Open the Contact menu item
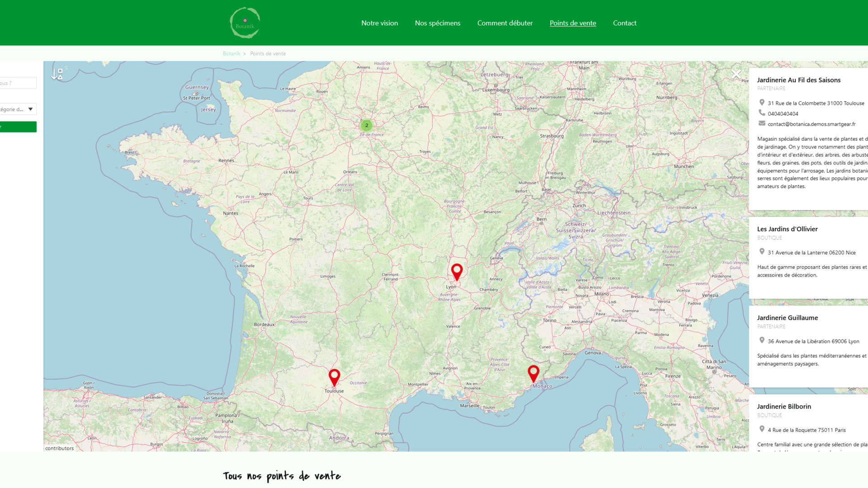This screenshot has height=488, width=868. pyautogui.click(x=624, y=23)
